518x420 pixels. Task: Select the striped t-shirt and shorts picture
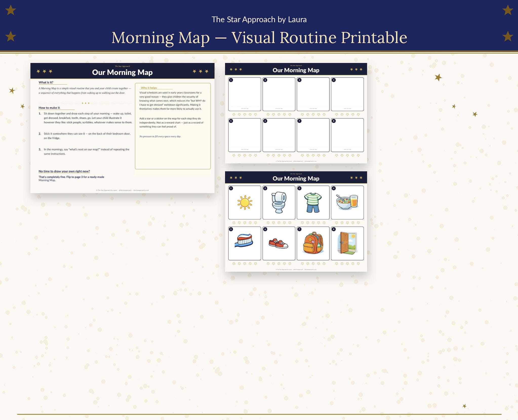tap(313, 202)
